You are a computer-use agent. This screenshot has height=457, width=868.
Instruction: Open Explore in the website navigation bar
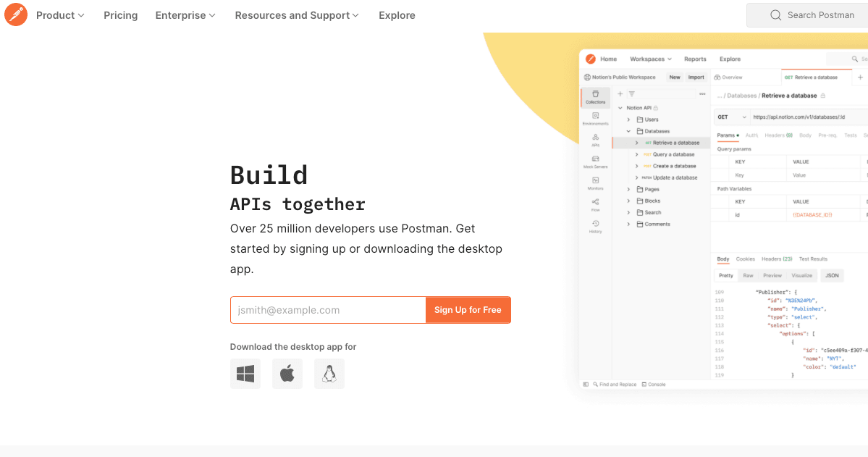[397, 15]
